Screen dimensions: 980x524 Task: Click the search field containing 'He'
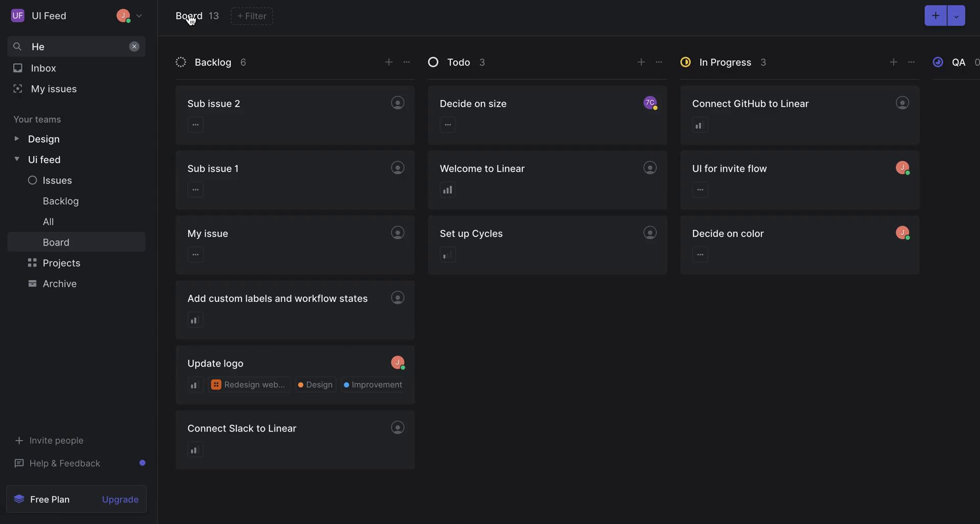point(77,46)
